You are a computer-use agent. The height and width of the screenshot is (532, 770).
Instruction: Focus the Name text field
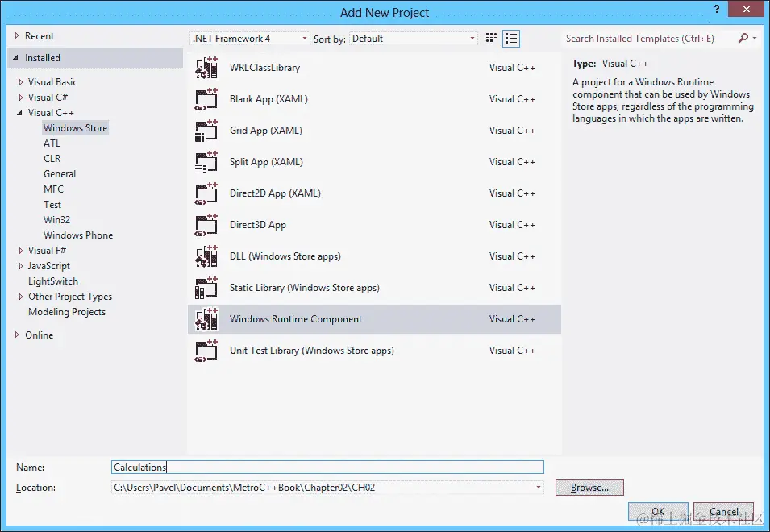tap(327, 467)
